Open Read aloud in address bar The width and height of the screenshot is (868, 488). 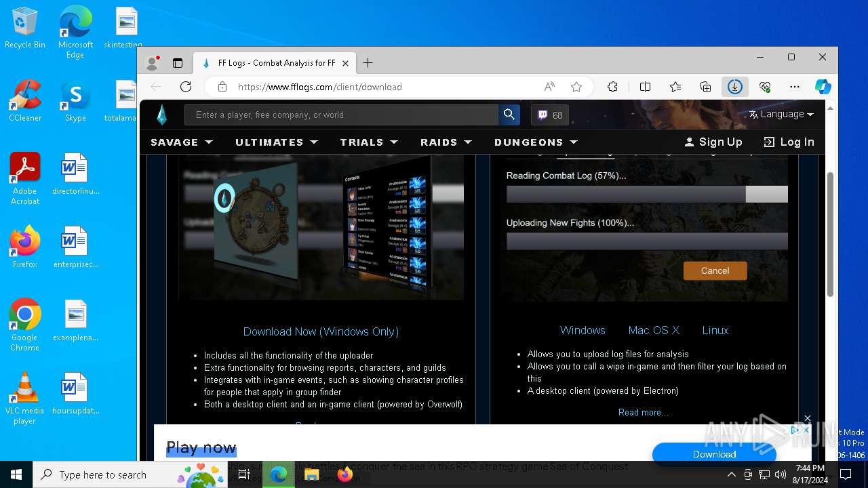click(x=549, y=87)
